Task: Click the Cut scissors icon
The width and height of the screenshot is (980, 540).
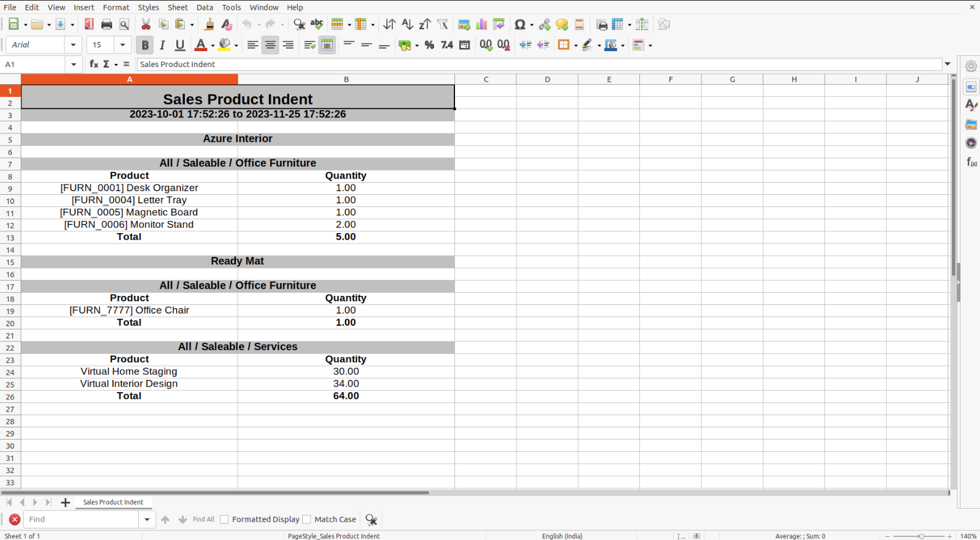Action: pos(146,24)
